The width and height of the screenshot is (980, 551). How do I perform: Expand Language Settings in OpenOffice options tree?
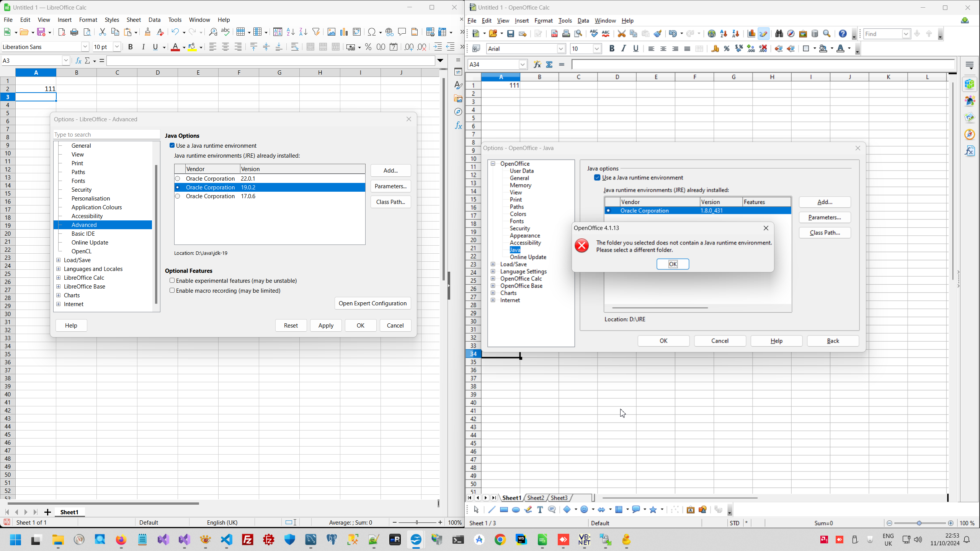click(x=493, y=272)
